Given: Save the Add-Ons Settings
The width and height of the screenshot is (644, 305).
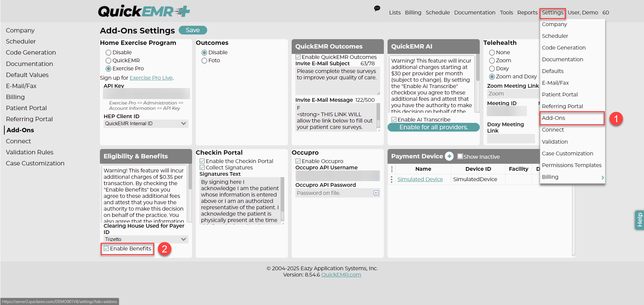Looking at the screenshot, I should [193, 30].
